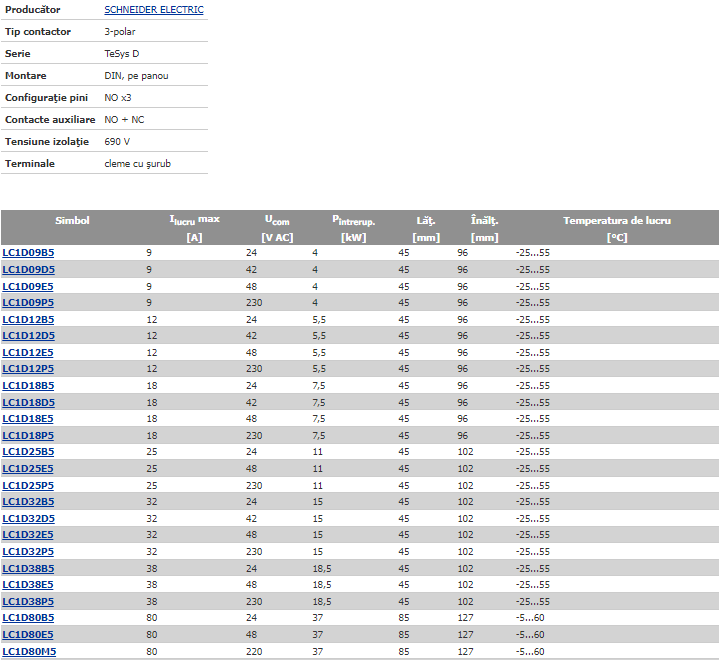This screenshot has height=660, width=719.
Task: Open product link LC1D18D5
Action: [28, 403]
